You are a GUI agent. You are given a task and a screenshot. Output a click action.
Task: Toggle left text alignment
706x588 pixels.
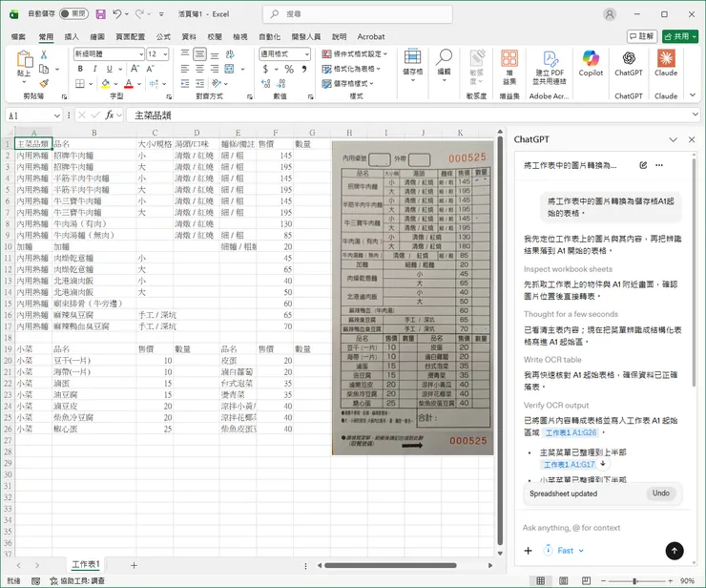point(185,69)
